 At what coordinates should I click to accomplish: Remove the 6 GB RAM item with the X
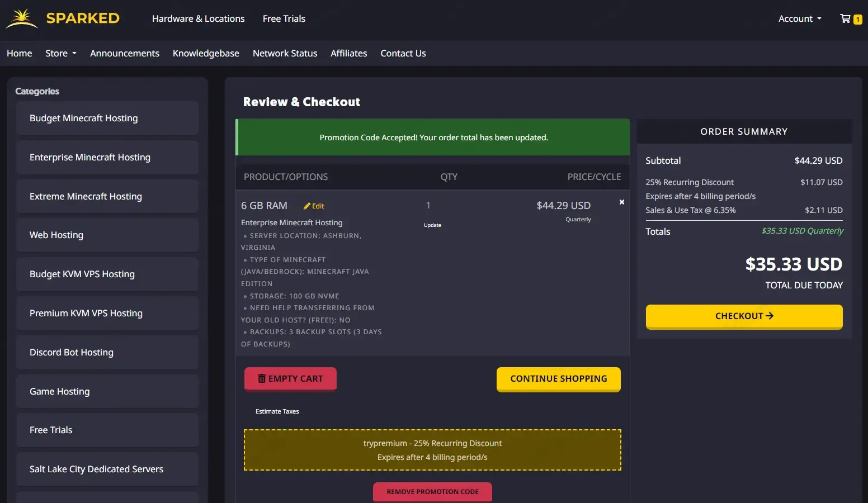coord(621,202)
